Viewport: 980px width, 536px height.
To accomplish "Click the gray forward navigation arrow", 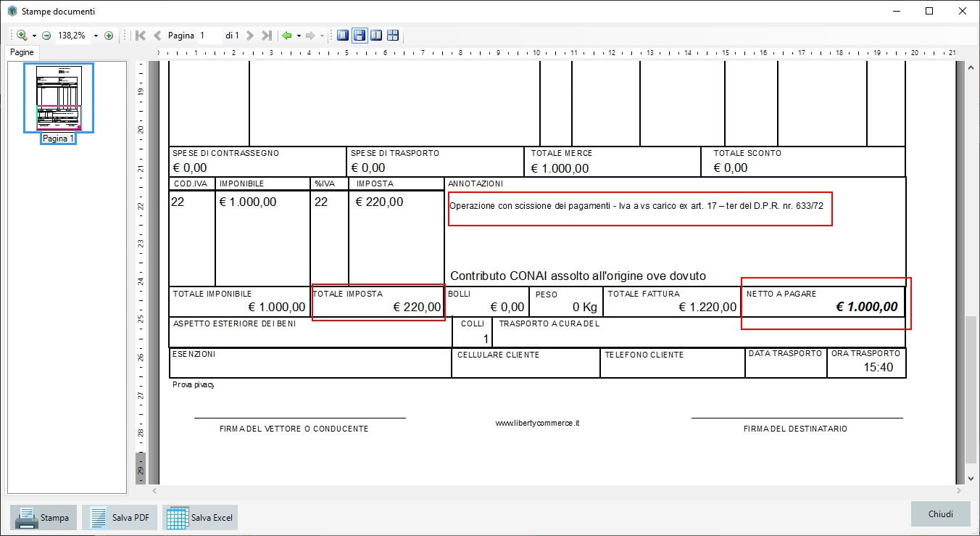I will [310, 36].
